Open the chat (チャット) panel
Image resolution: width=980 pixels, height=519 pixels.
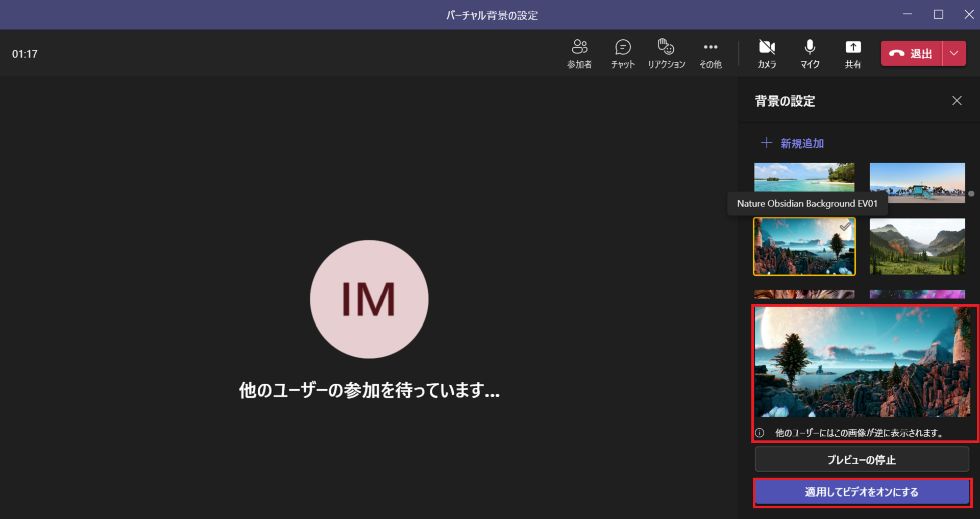click(x=623, y=54)
